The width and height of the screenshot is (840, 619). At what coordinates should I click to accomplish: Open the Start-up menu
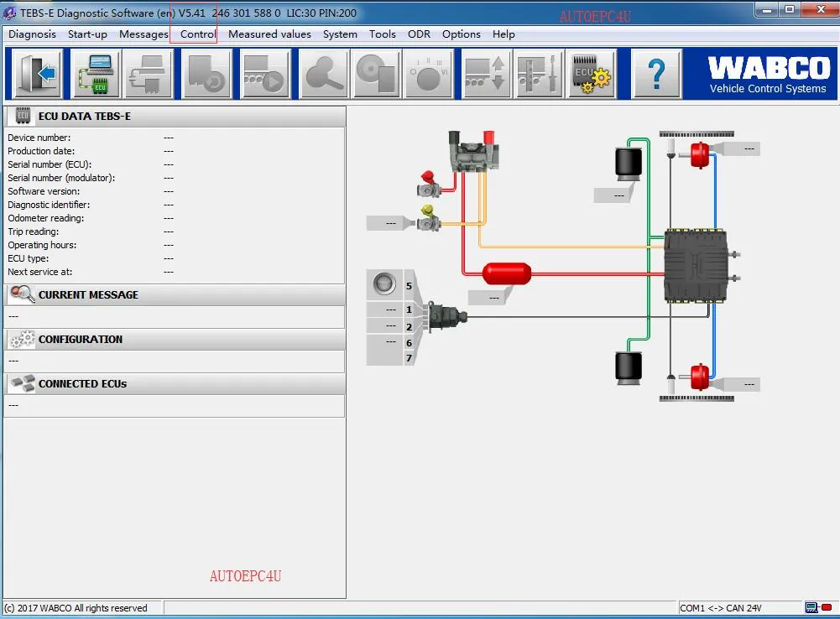[87, 34]
